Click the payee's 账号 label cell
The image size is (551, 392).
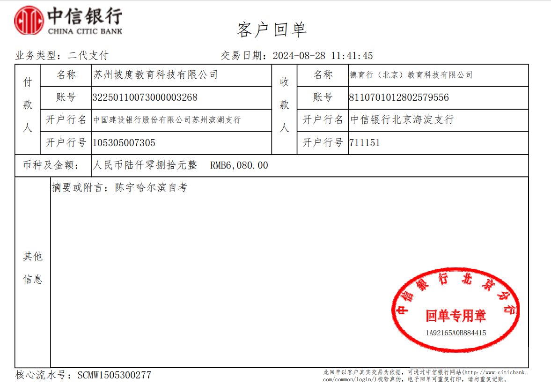323,97
